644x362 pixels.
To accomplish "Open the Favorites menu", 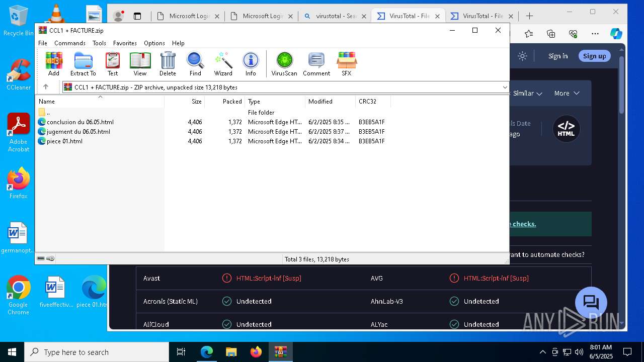I will [x=125, y=43].
